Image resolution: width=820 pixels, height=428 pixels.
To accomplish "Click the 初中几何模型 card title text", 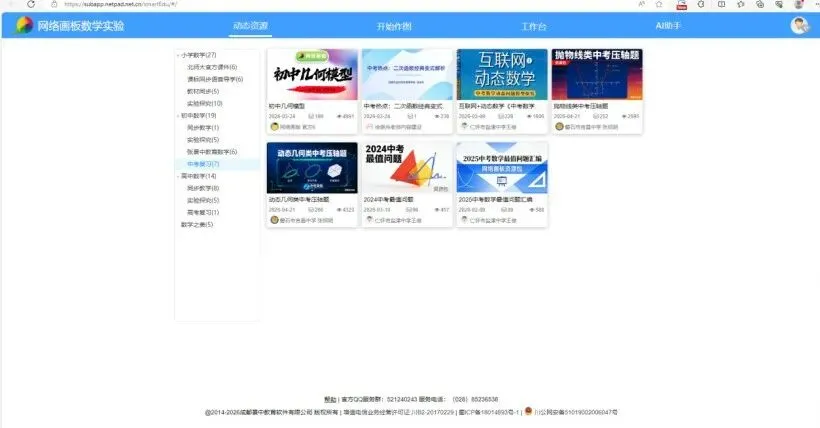I will pyautogui.click(x=287, y=106).
